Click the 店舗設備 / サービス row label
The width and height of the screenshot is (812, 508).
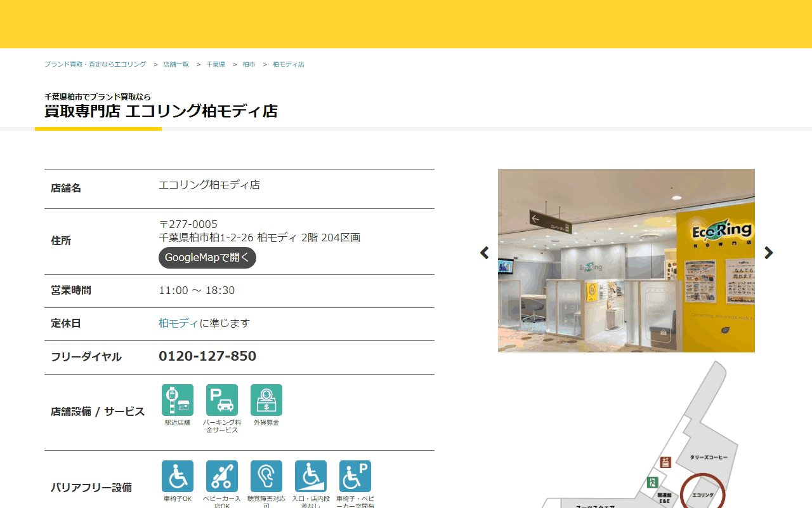click(x=98, y=411)
